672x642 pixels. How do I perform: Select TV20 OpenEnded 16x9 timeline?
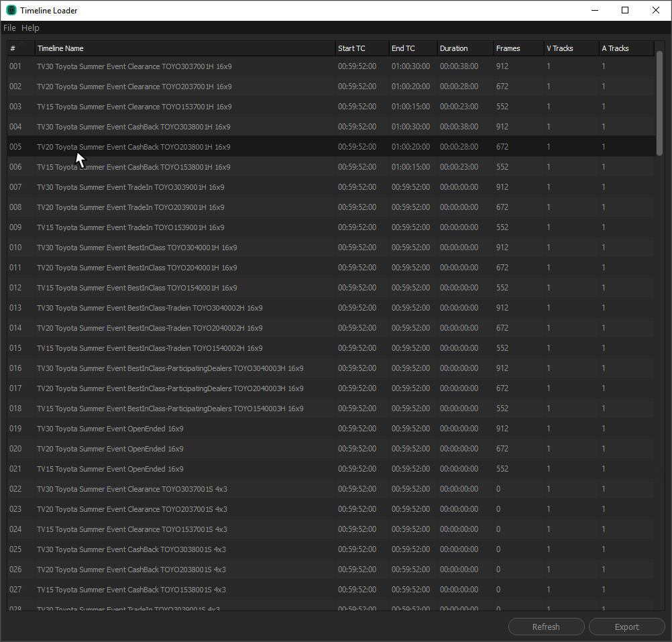tap(331, 449)
